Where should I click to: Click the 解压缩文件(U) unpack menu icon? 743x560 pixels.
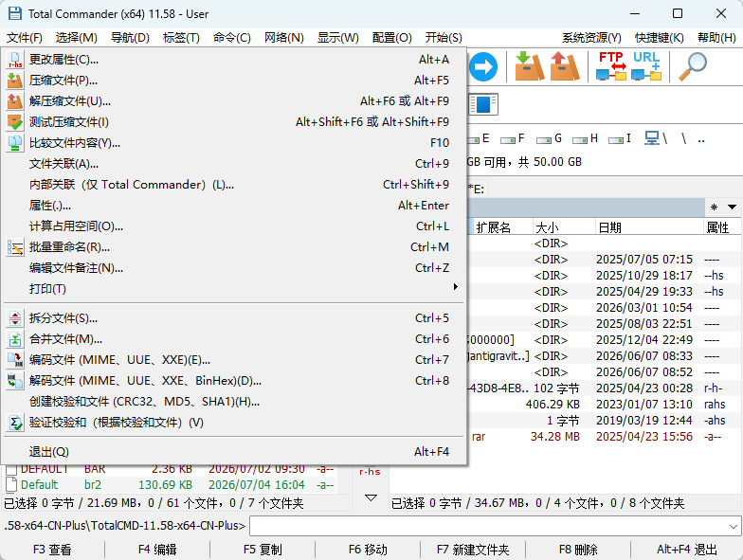pos(15,101)
